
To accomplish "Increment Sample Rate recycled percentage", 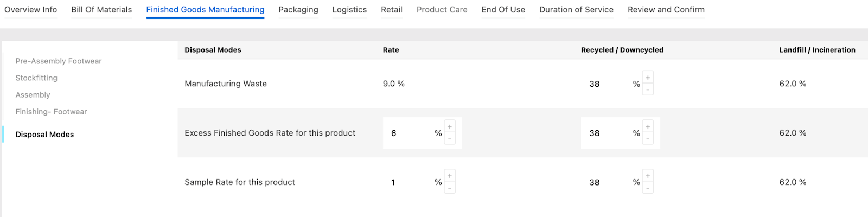I will [648, 176].
